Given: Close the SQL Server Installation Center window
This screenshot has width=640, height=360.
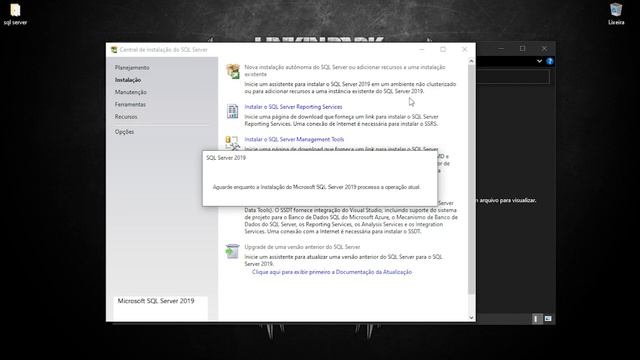Looking at the screenshot, I should (x=464, y=49).
